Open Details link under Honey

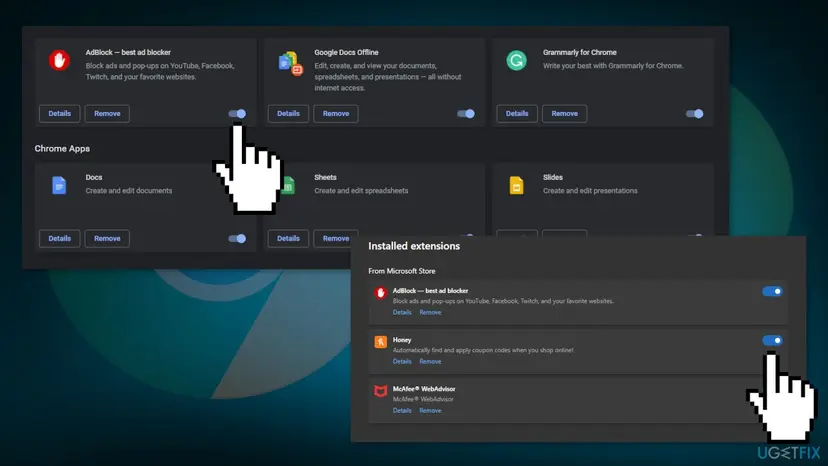(x=402, y=361)
